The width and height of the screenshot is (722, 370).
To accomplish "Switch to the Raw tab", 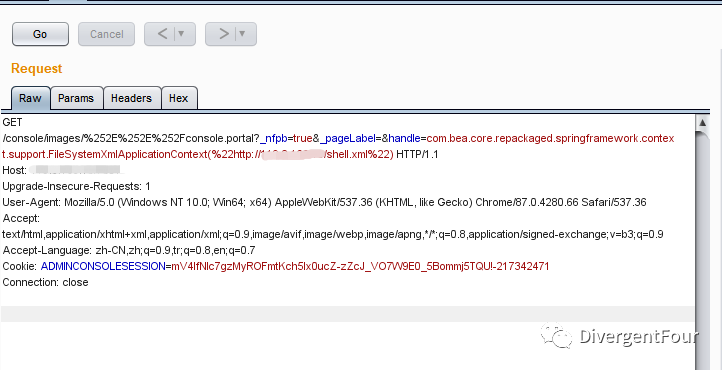I will pos(30,98).
